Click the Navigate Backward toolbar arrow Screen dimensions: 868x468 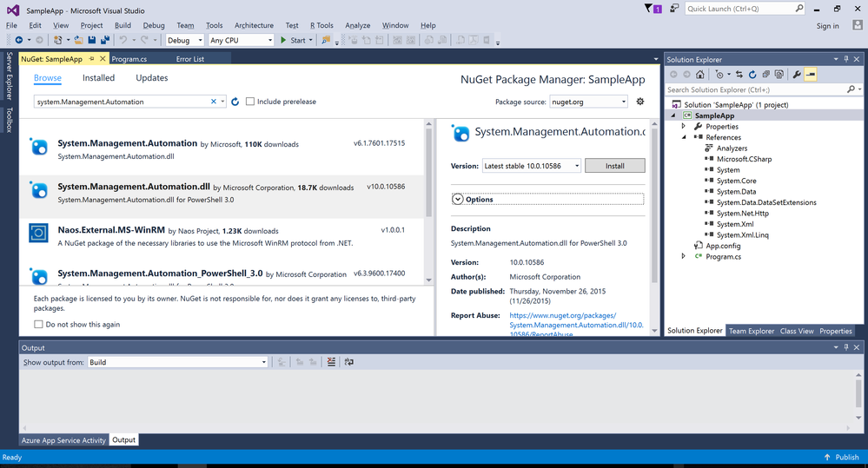coord(19,40)
